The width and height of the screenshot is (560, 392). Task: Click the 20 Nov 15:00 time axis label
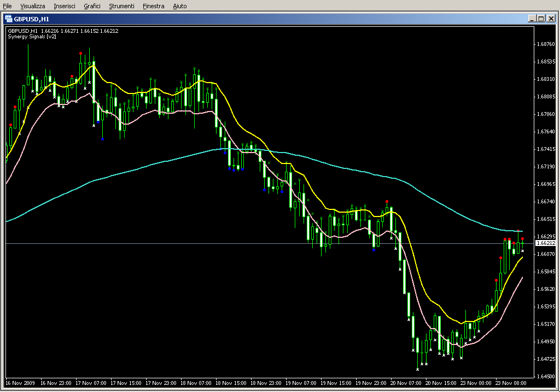(x=441, y=383)
